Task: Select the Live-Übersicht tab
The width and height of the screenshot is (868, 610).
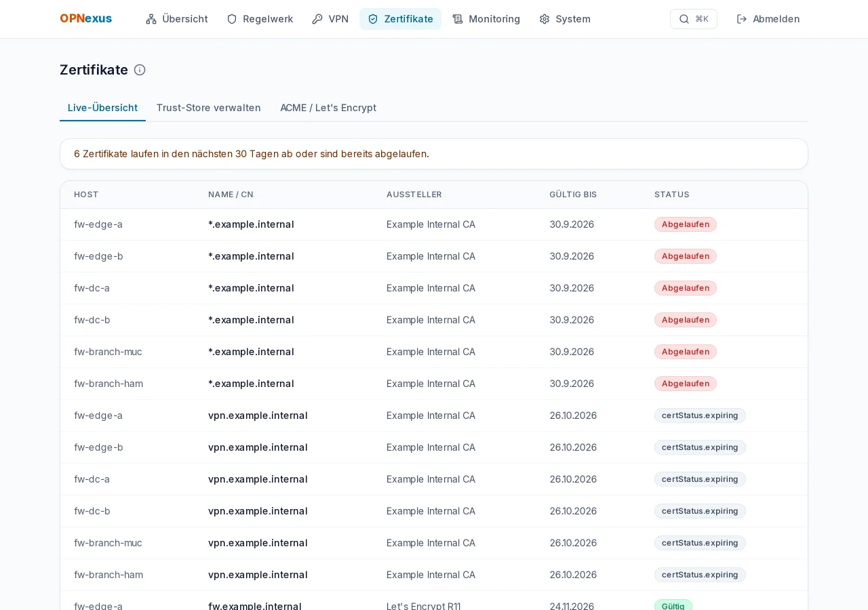Action: click(x=102, y=108)
